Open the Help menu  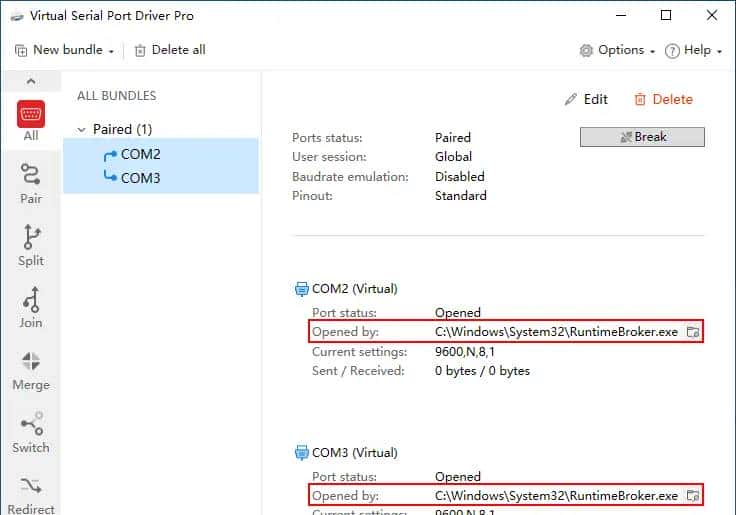click(x=693, y=50)
